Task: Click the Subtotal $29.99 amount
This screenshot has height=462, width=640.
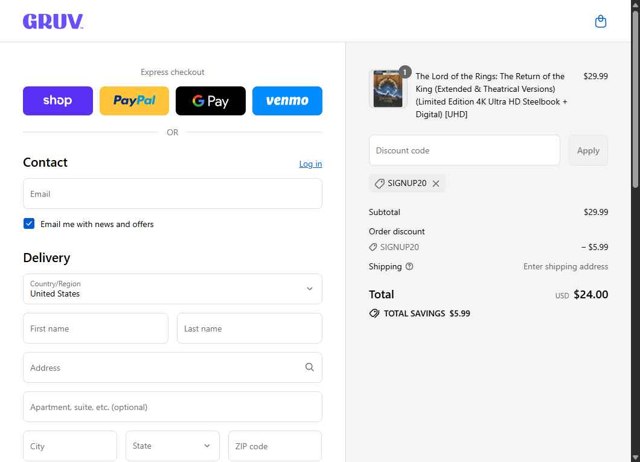Action: (x=596, y=212)
